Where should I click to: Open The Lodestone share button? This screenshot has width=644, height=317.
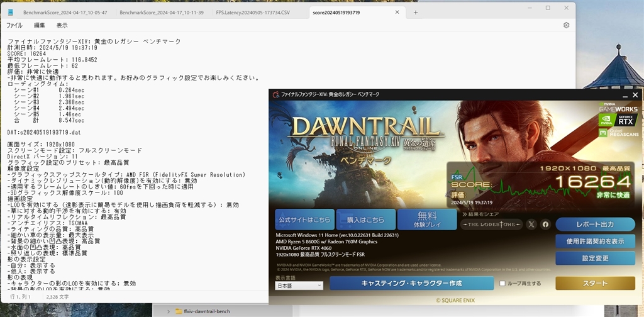(491, 224)
